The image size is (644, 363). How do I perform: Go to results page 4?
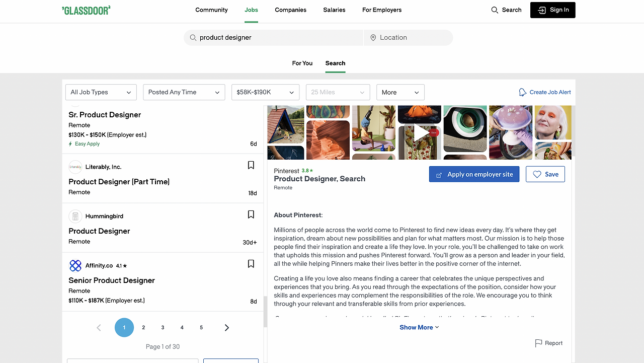click(182, 328)
